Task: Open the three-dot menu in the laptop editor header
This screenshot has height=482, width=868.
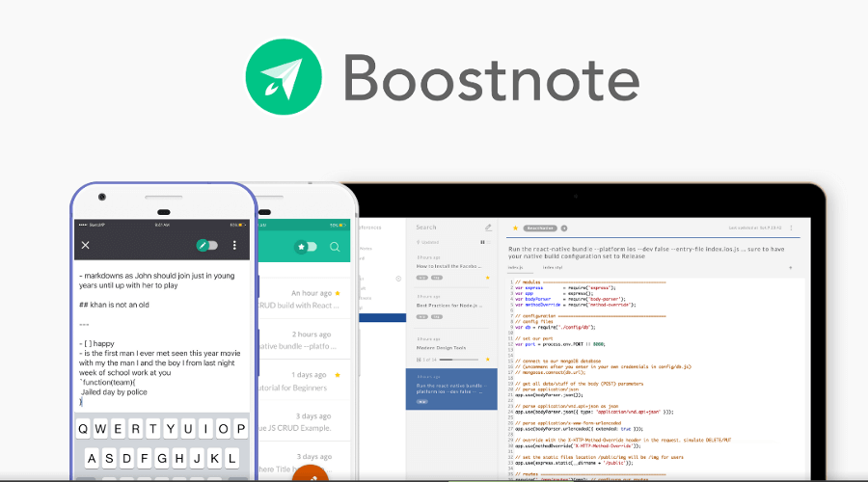Action: [791, 228]
